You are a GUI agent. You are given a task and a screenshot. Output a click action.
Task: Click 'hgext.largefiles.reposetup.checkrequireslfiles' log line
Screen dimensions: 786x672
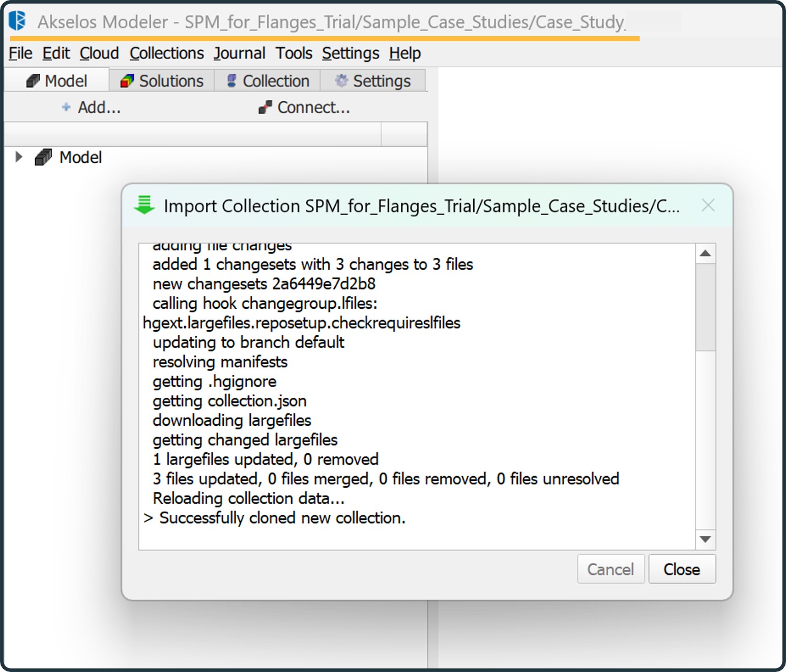[x=302, y=323]
